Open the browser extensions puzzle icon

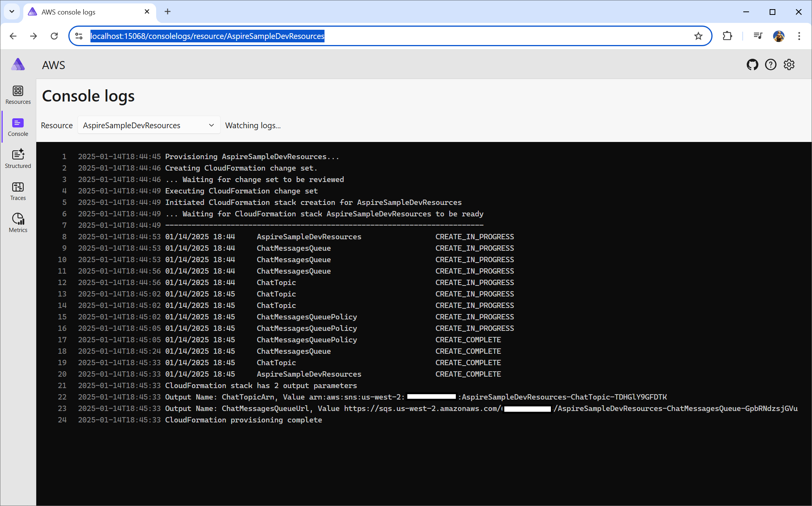point(727,36)
